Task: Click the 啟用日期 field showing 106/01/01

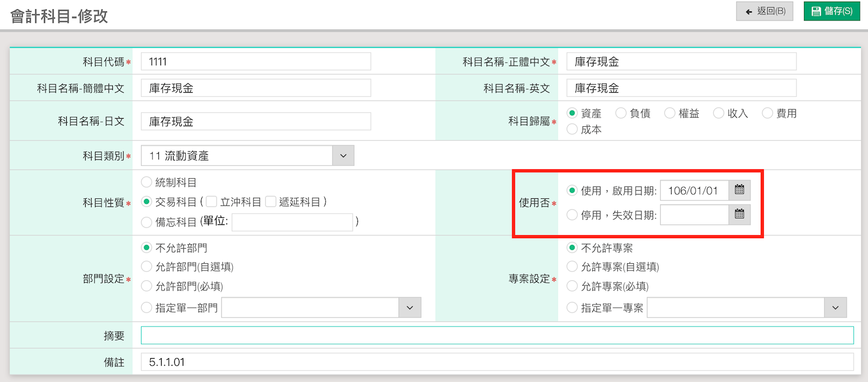Action: [694, 190]
